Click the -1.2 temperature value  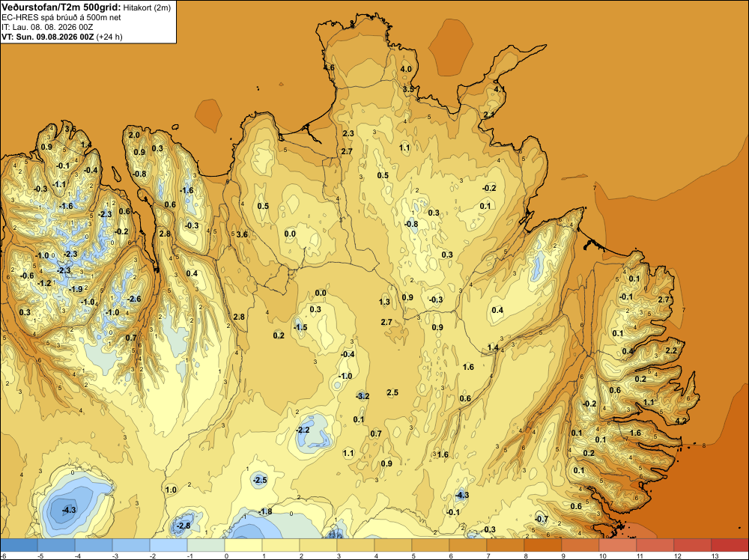(44, 283)
